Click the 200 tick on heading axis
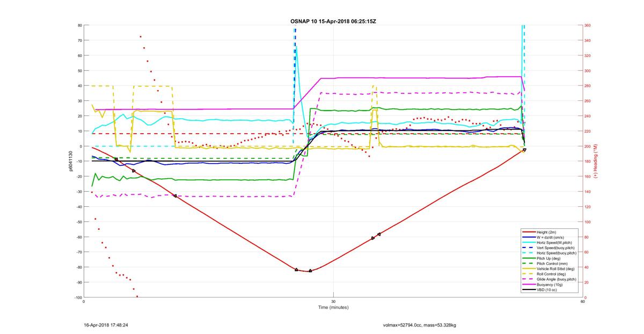This screenshot has height=334, width=644. 587,146
